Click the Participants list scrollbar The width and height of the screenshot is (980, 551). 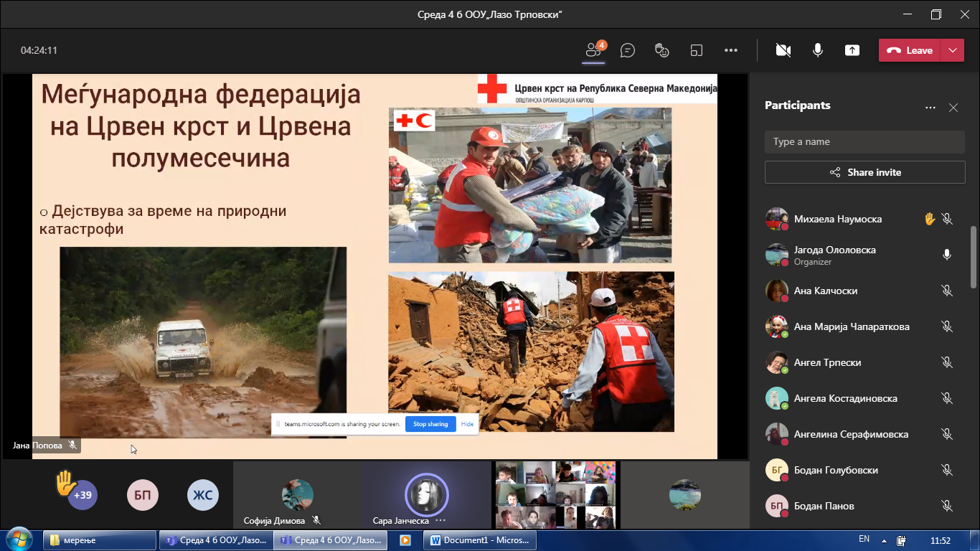pos(974,258)
